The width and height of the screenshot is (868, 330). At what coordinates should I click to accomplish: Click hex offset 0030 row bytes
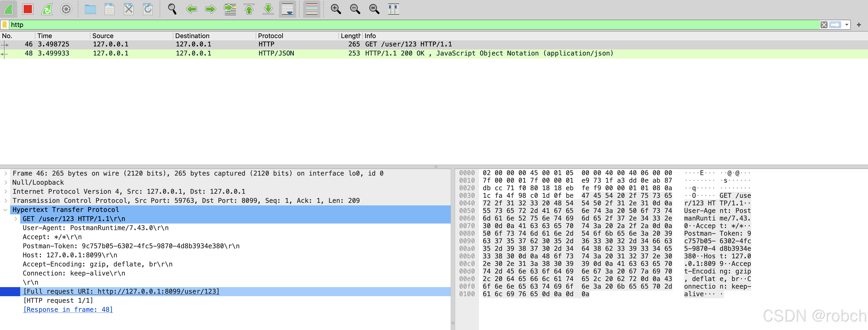tap(577, 196)
